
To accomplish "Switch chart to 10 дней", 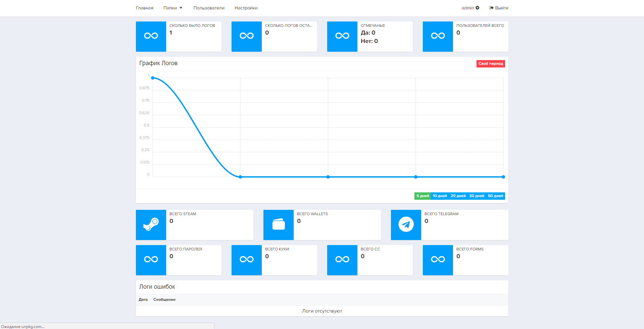I will [x=440, y=196].
